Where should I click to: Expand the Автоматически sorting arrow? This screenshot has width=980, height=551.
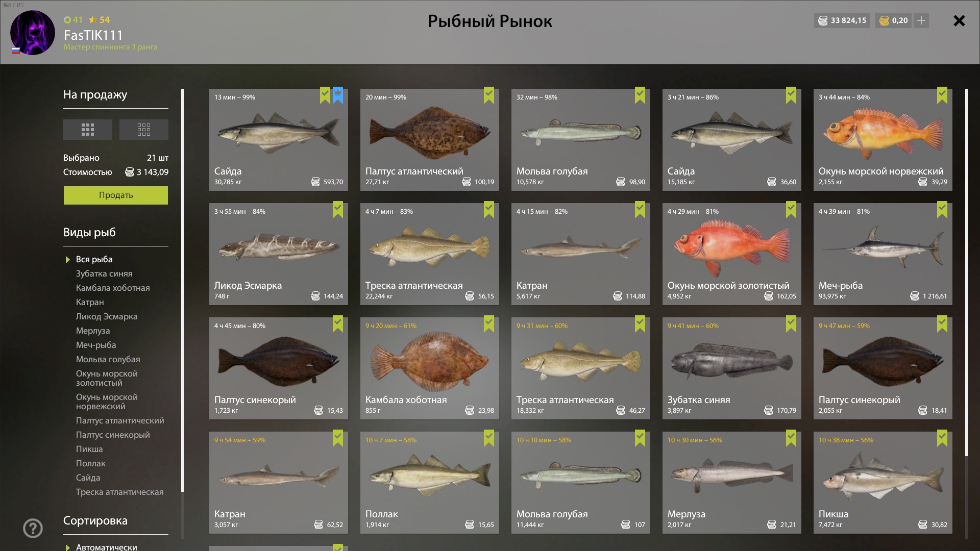(68, 547)
